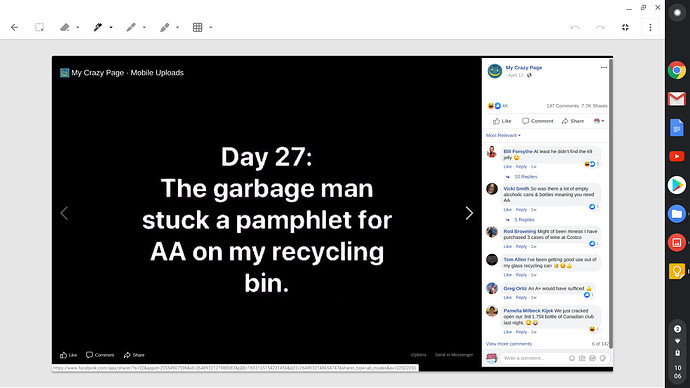
Task: Launch Google Chrome from the shelf
Action: pyautogui.click(x=677, y=70)
